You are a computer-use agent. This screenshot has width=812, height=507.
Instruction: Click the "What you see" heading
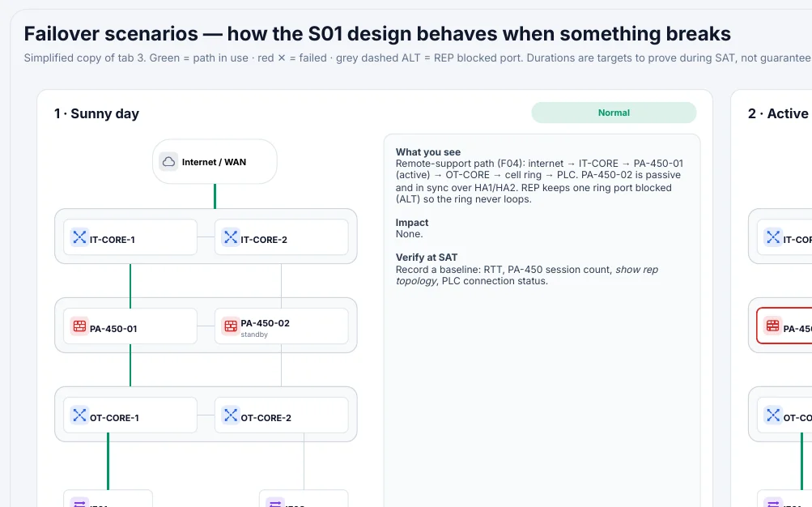(x=428, y=151)
